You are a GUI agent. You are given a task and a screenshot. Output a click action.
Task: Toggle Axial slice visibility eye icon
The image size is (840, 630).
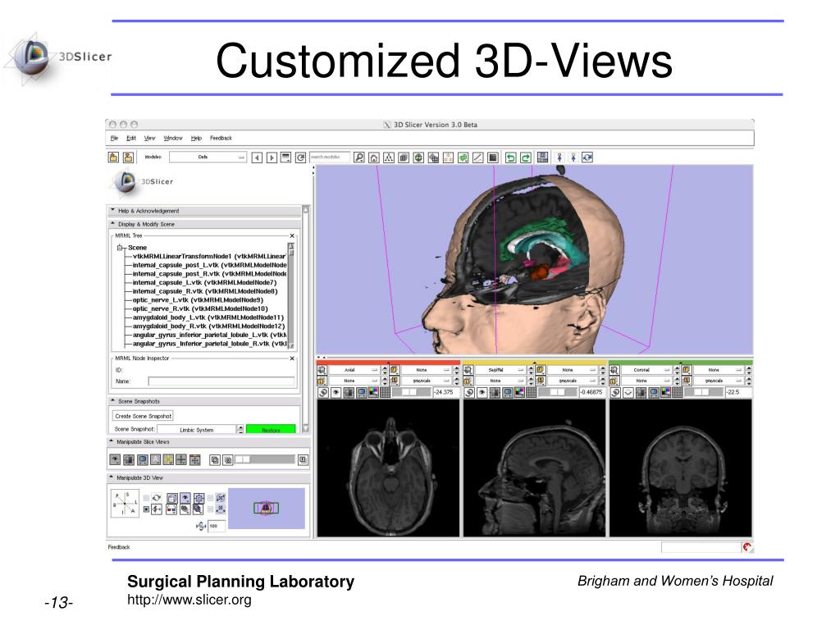pos(336,392)
